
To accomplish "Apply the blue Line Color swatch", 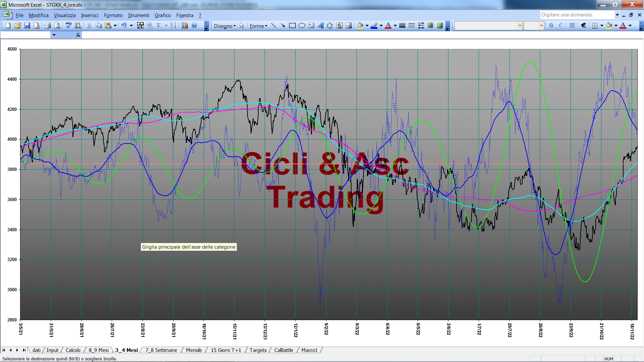I will point(374,25).
